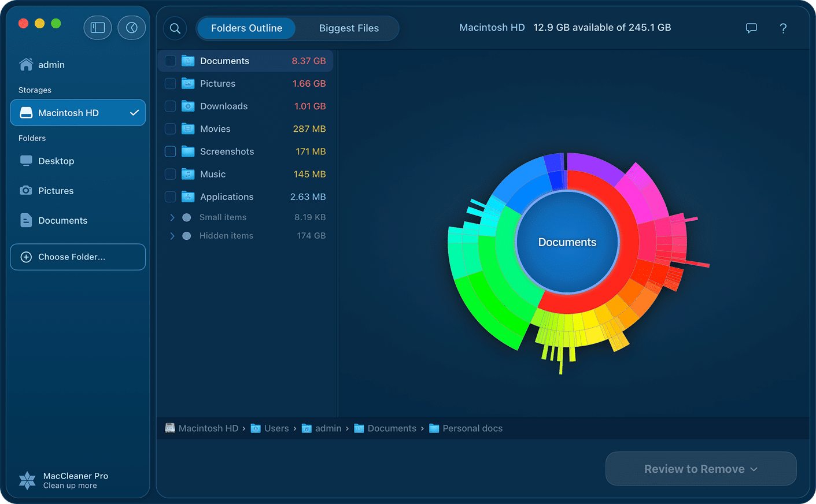Click the help question mark icon
This screenshot has width=816, height=504.
coord(783,28)
